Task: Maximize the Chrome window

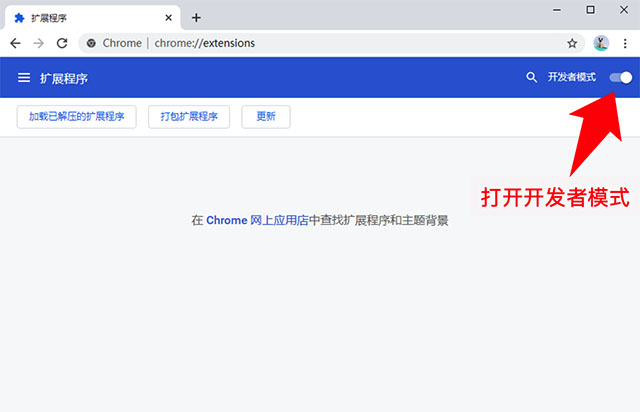Action: click(x=590, y=10)
